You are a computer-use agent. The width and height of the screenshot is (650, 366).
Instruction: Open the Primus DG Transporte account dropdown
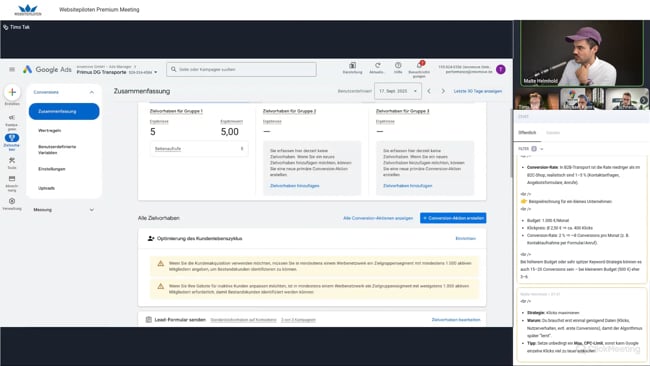pyautogui.click(x=155, y=73)
